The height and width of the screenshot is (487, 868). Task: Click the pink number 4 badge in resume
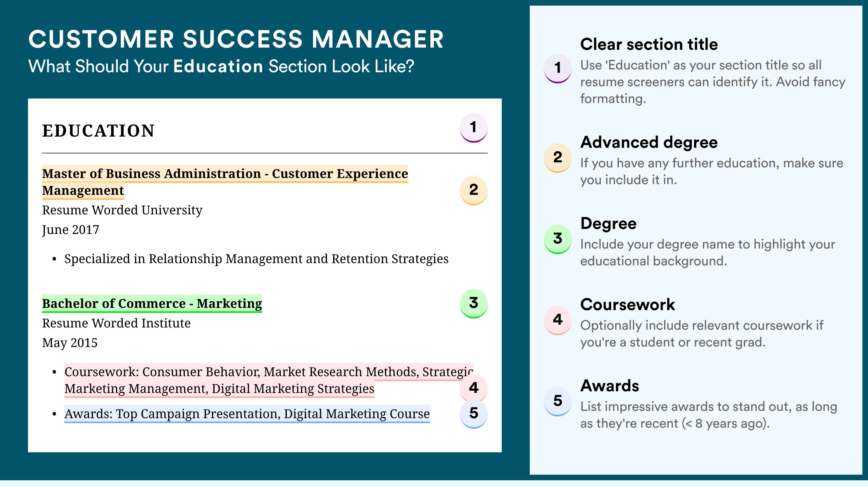pos(473,388)
